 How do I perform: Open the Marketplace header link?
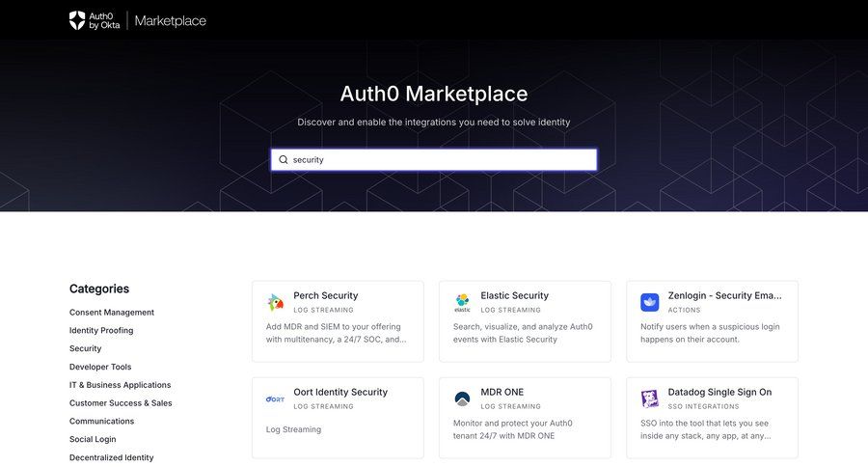171,21
